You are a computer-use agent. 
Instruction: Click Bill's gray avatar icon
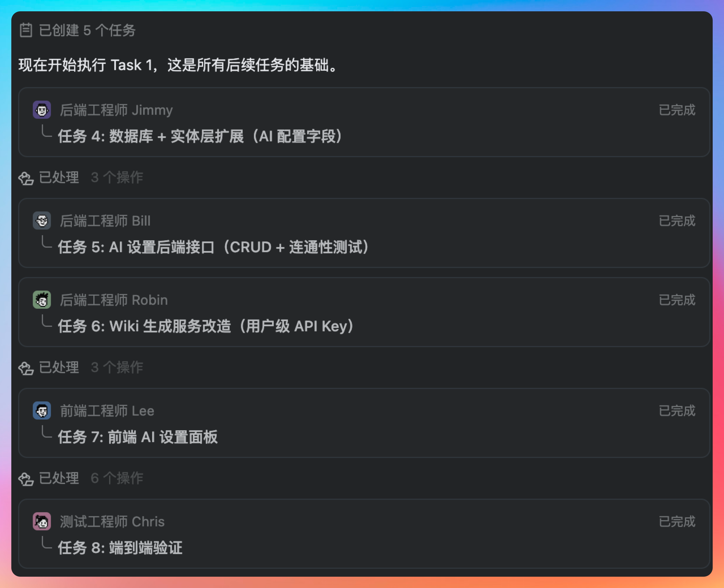42,220
